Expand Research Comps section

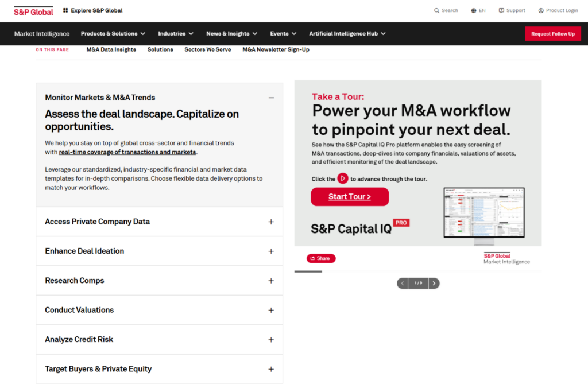(x=271, y=281)
